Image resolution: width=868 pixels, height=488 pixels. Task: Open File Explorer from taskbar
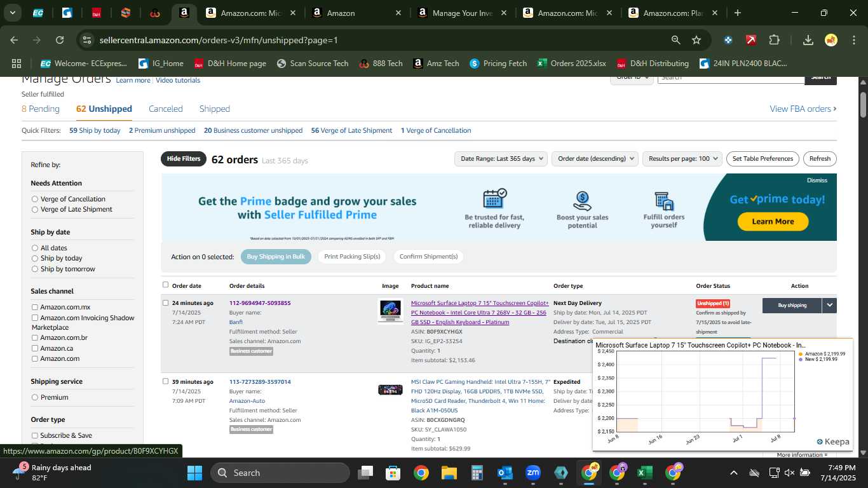pos(449,473)
